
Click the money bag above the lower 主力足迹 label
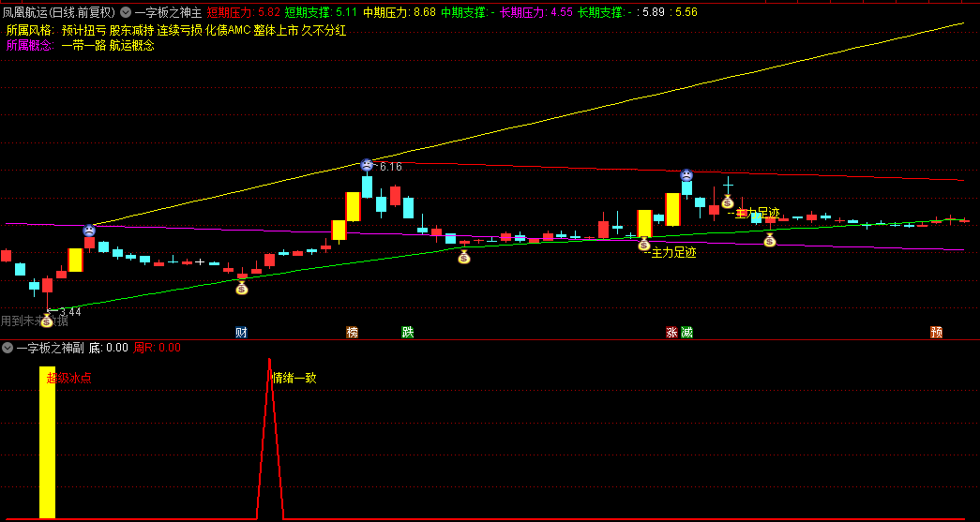(x=644, y=245)
